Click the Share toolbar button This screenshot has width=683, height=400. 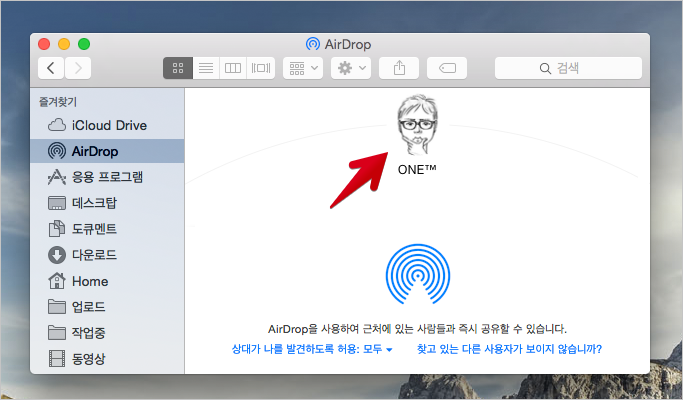399,68
